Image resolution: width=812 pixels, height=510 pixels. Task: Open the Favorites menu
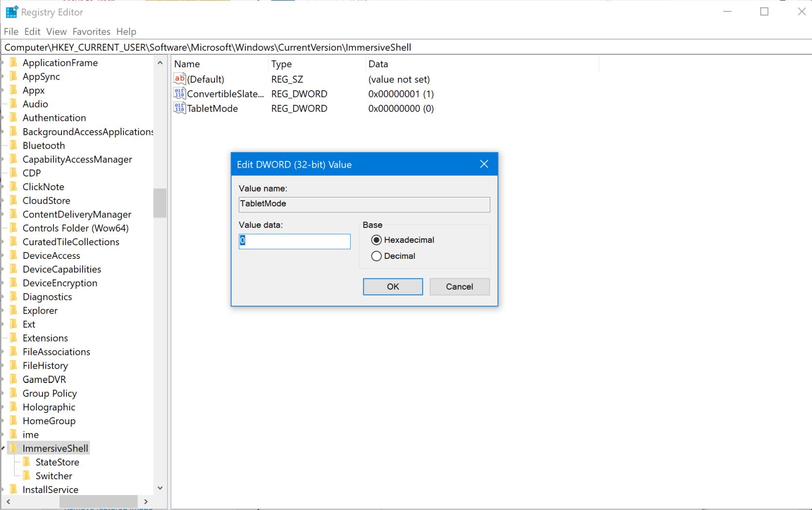point(91,32)
